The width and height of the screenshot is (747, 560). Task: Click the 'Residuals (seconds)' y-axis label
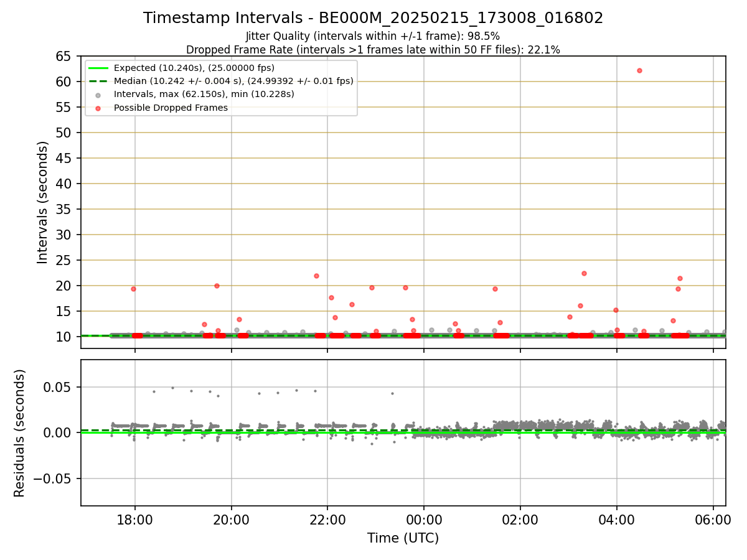pyautogui.click(x=20, y=433)
